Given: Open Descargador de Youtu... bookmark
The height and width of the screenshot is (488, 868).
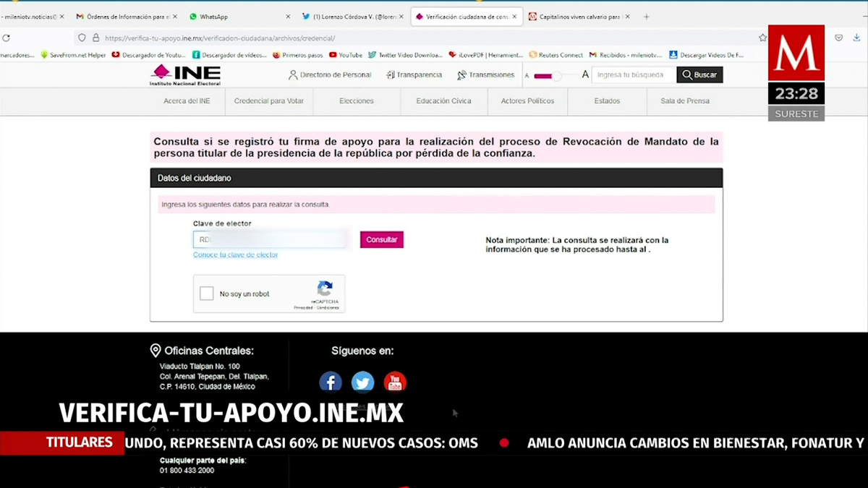Looking at the screenshot, I should coord(149,55).
